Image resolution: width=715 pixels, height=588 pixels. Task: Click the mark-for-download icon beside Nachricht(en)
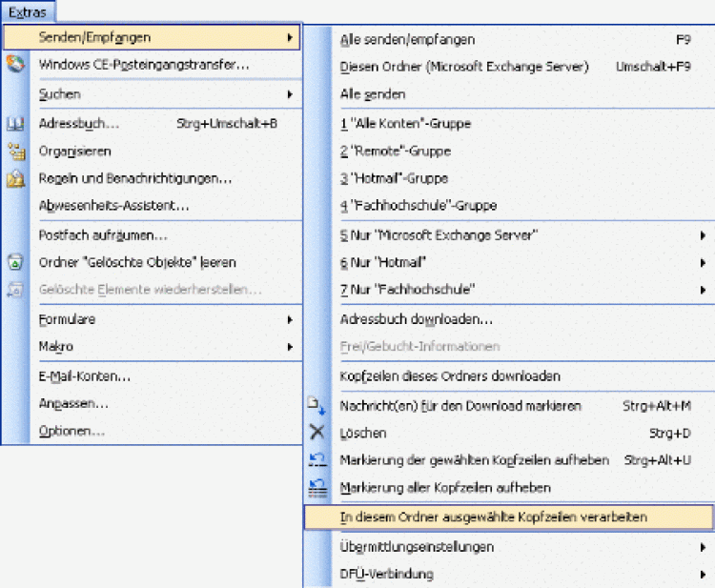317,406
